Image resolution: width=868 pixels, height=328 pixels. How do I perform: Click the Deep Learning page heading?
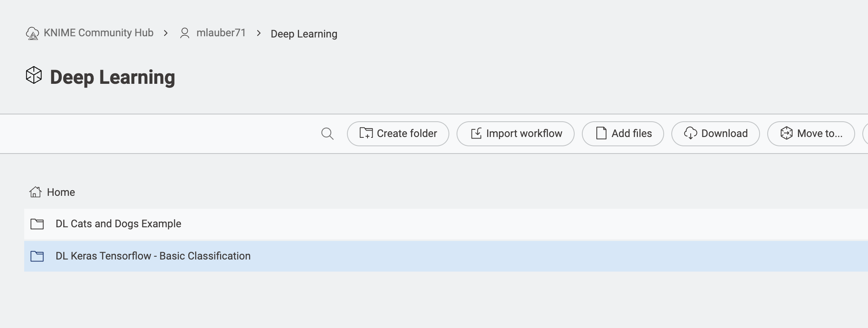(112, 77)
